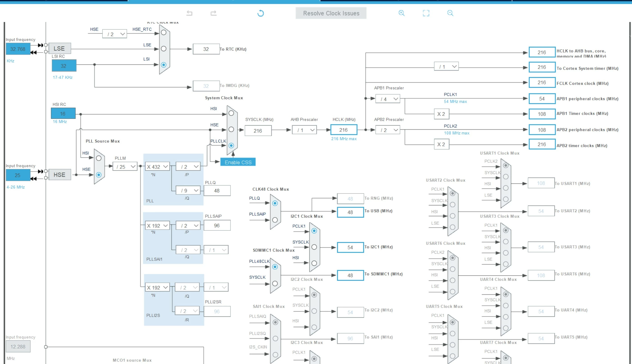The height and width of the screenshot is (364, 632).
Task: Reset clock configuration with the refresh icon
Action: point(261,13)
